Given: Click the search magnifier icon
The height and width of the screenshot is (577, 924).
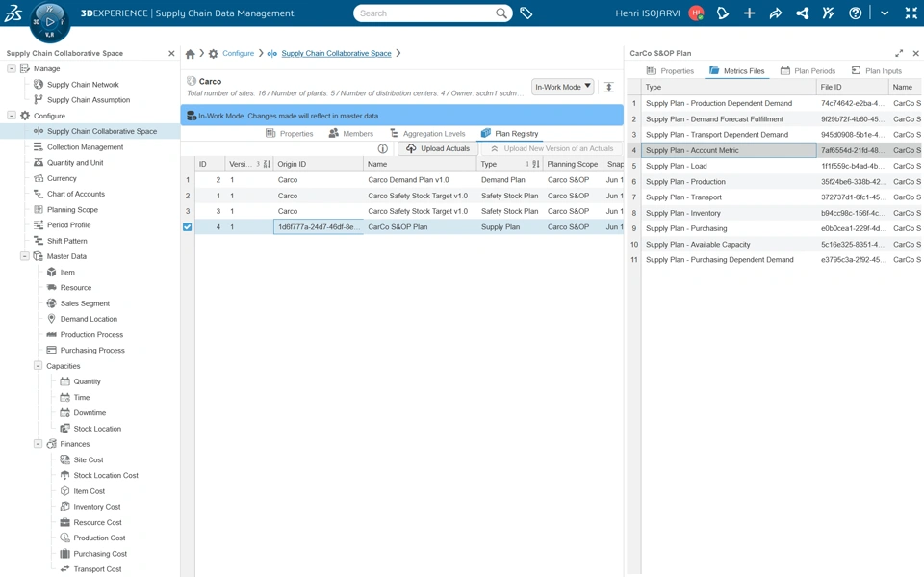Looking at the screenshot, I should pyautogui.click(x=501, y=13).
